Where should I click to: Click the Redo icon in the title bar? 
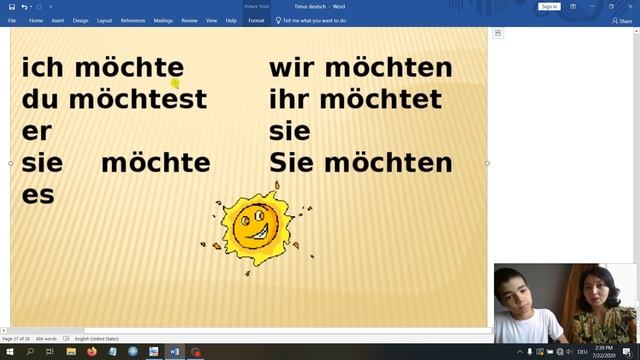[39, 7]
